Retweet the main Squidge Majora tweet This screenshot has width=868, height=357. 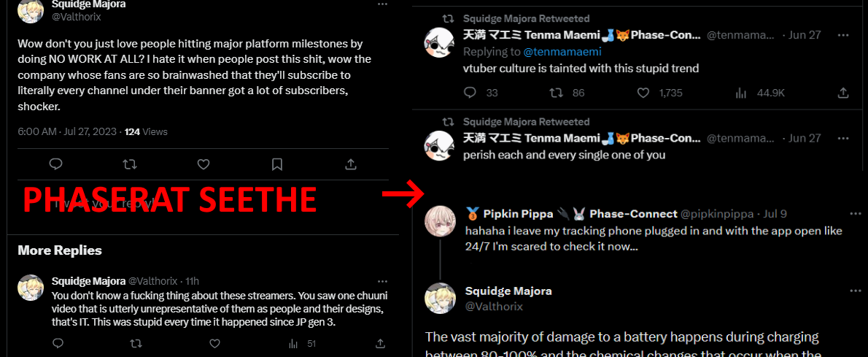pyautogui.click(x=130, y=164)
